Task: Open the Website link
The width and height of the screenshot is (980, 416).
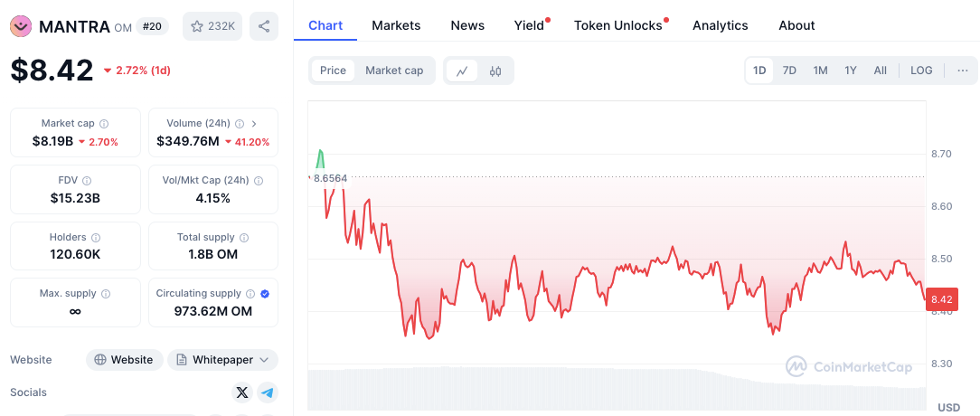Action: 125,360
